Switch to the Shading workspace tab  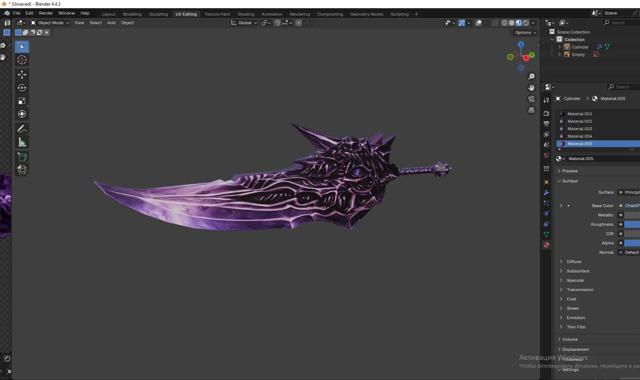tap(246, 14)
